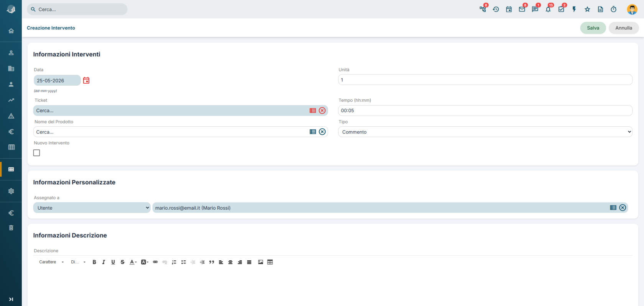Insert an image in the editor
Viewport: 644px width, 306px height.
coord(261,262)
